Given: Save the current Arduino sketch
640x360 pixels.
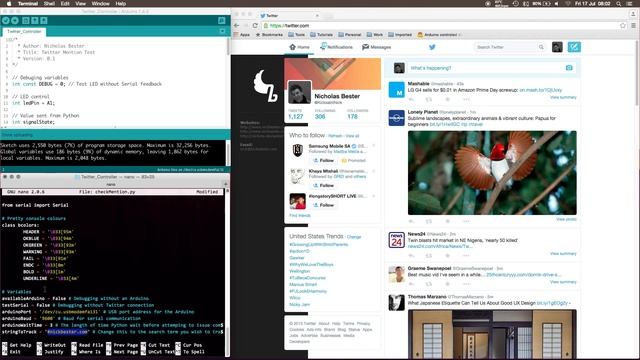Looking at the screenshot, I should pos(44,20).
